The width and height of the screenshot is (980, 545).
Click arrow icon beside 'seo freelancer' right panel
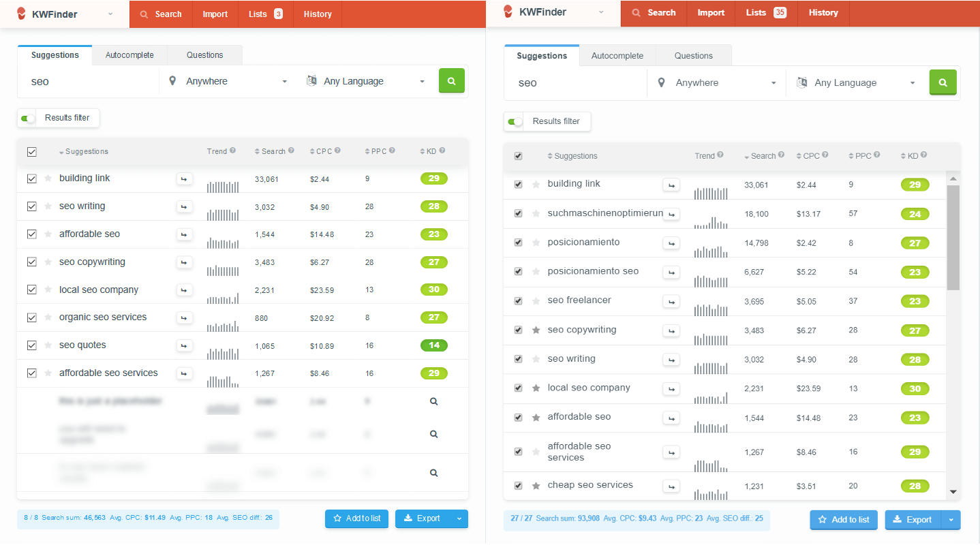click(671, 301)
